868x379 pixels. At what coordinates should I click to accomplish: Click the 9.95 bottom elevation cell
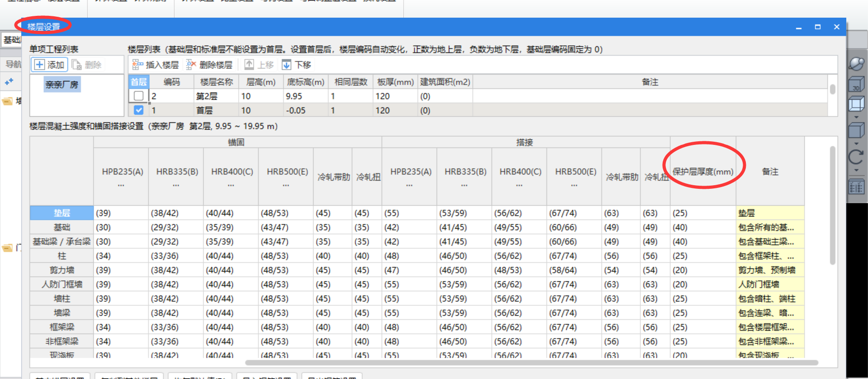306,96
